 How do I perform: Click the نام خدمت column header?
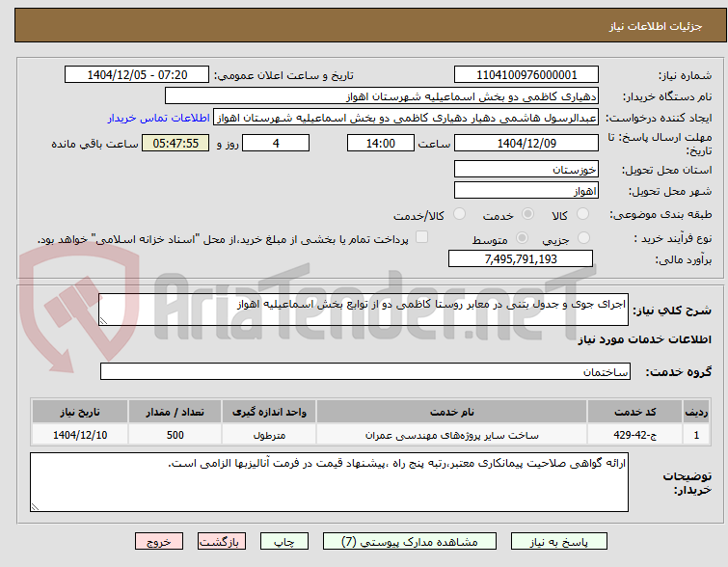tap(452, 412)
